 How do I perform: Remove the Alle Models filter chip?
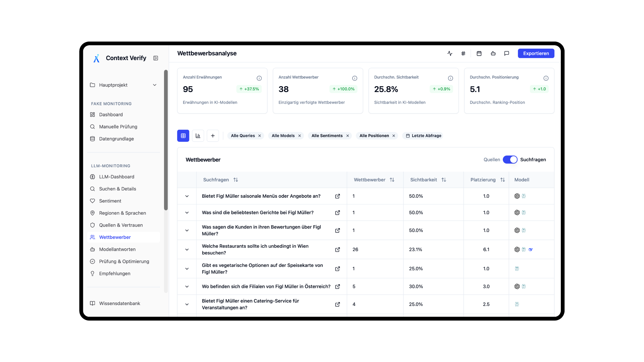pos(300,136)
